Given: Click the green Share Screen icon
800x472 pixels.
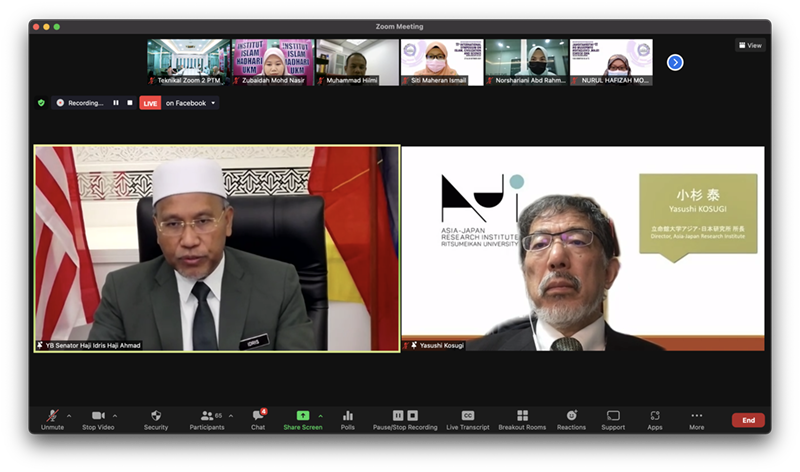Looking at the screenshot, I should [303, 416].
